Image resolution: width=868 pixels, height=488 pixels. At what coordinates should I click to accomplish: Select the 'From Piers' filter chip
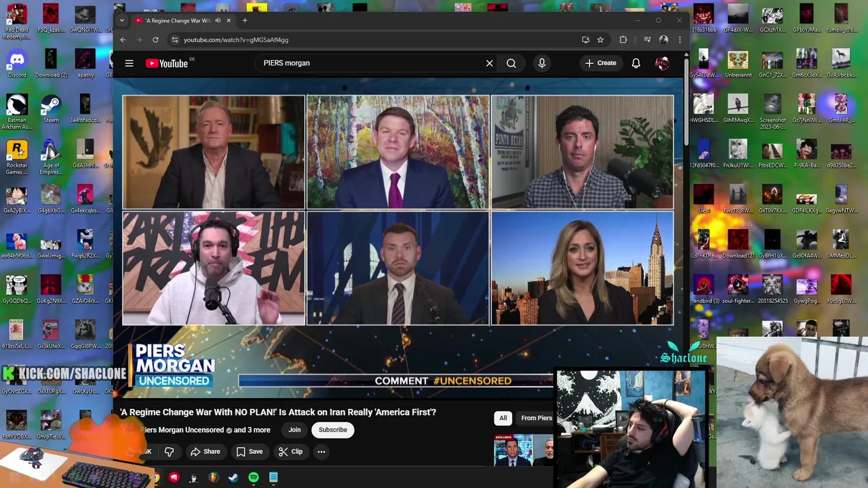(536, 418)
